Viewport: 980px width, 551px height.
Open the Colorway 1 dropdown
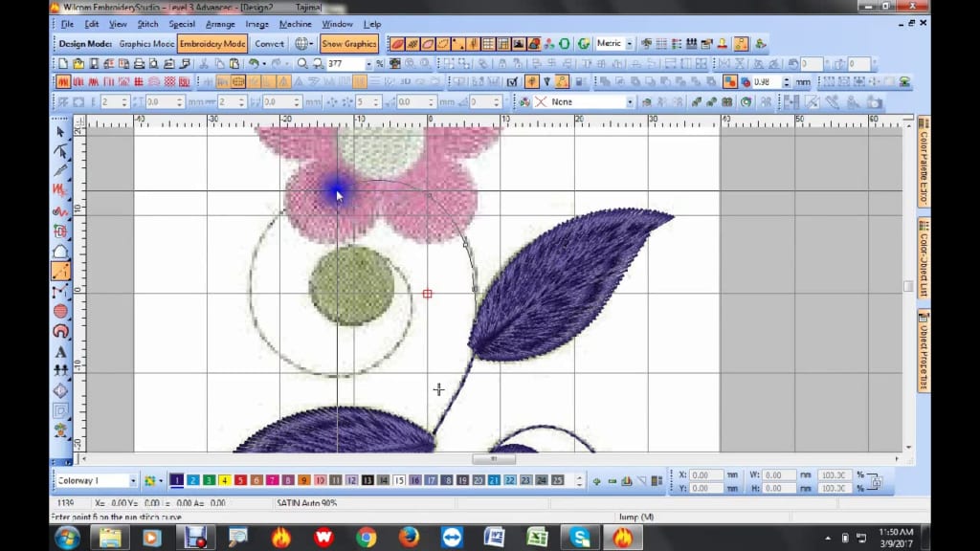coord(133,480)
